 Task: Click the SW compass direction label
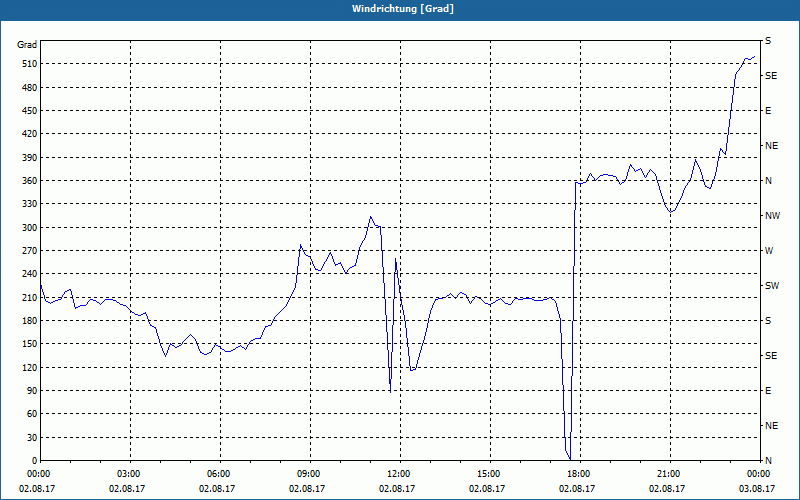(x=772, y=286)
